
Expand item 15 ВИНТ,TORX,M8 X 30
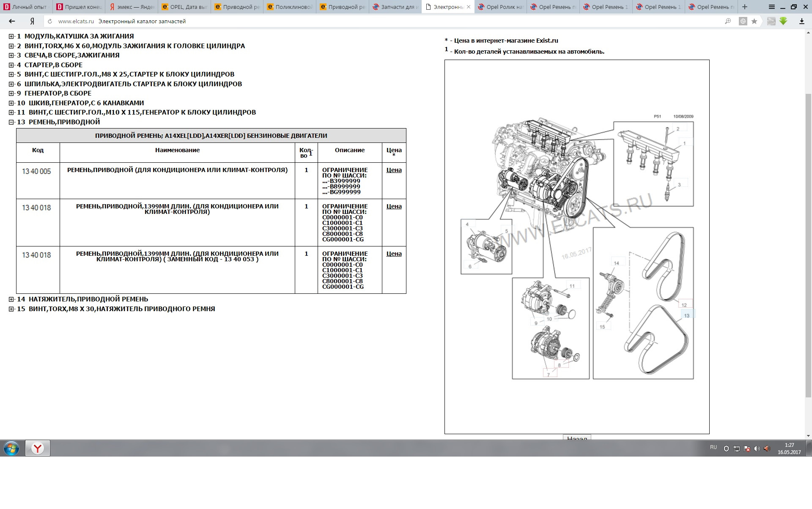click(x=11, y=309)
